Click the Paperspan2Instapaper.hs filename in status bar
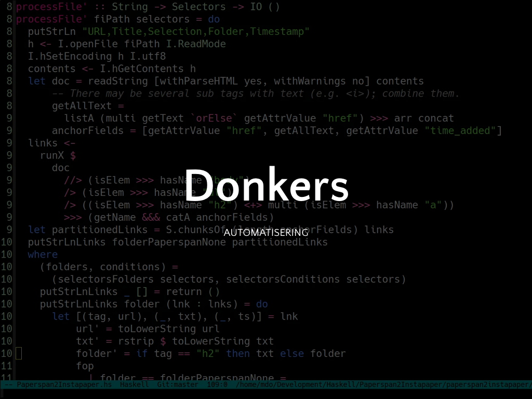This screenshot has width=532, height=399. [64, 385]
